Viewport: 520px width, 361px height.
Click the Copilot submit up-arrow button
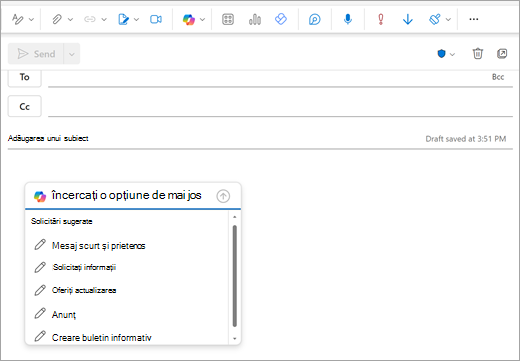click(223, 196)
